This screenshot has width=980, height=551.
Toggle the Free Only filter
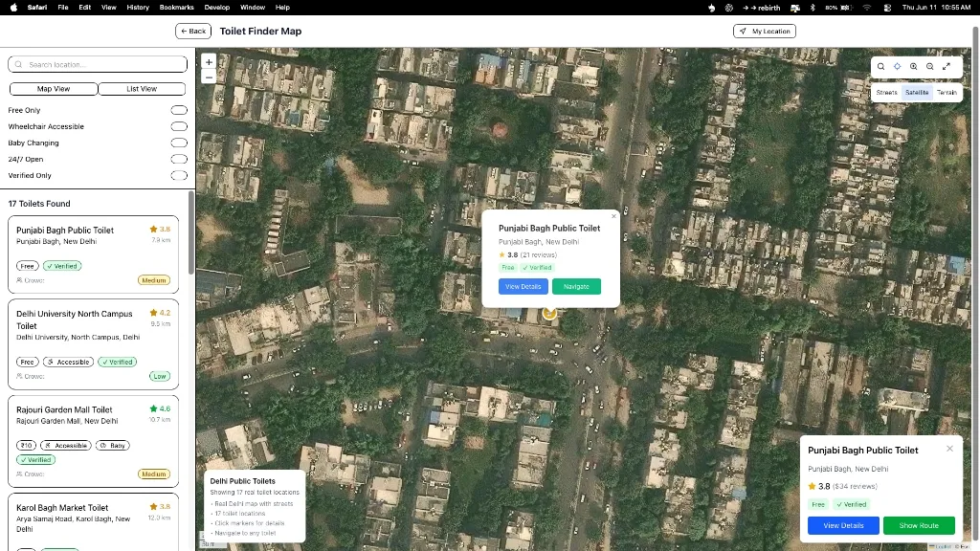(179, 110)
